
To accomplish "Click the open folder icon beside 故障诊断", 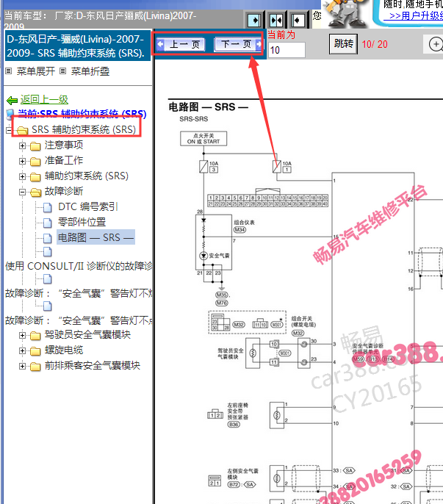I will [x=36, y=192].
